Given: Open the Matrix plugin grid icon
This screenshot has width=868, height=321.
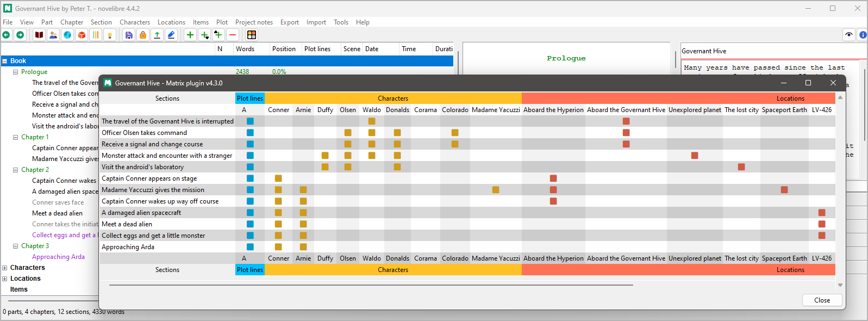Looking at the screenshot, I should (252, 35).
